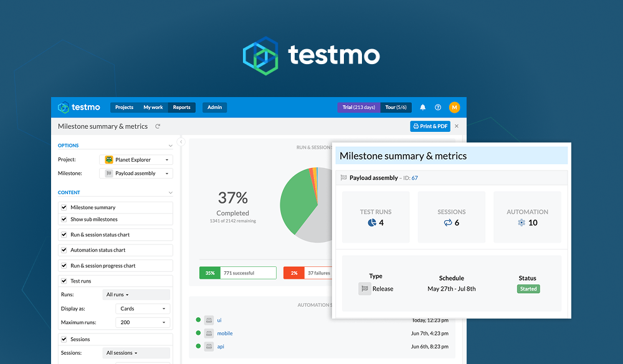
Task: Go to the Projects tab
Action: (x=125, y=107)
